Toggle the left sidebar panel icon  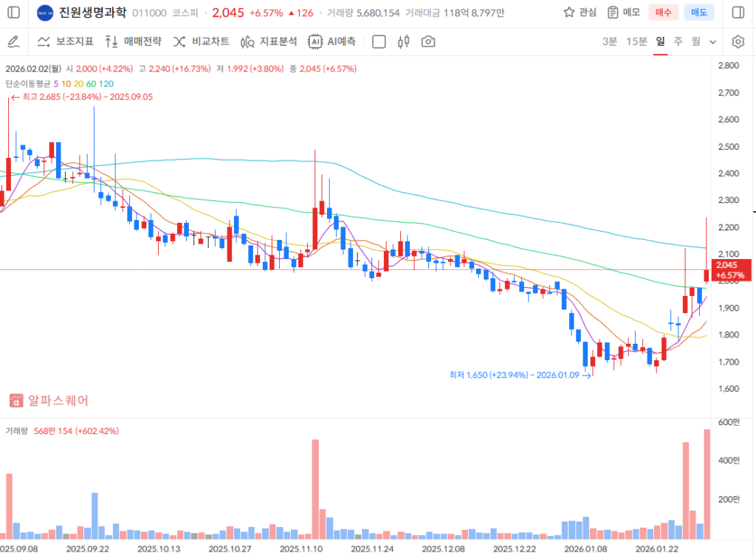point(14,13)
